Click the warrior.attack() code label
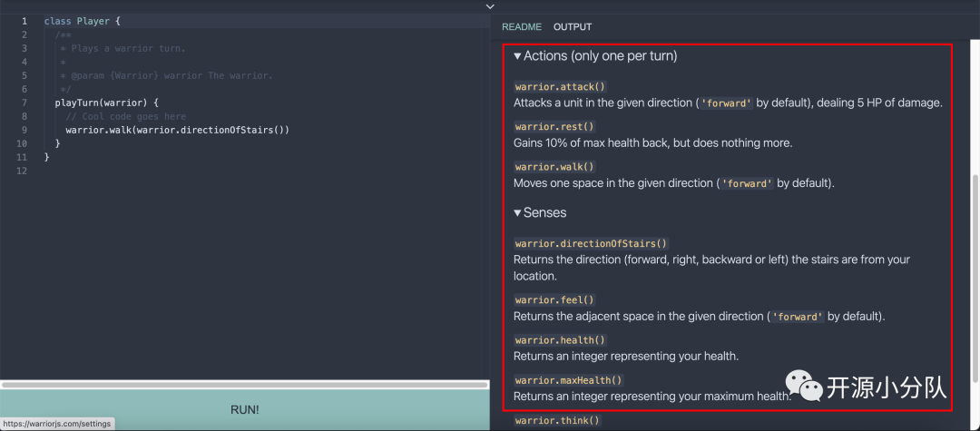This screenshot has width=980, height=431. (x=560, y=87)
